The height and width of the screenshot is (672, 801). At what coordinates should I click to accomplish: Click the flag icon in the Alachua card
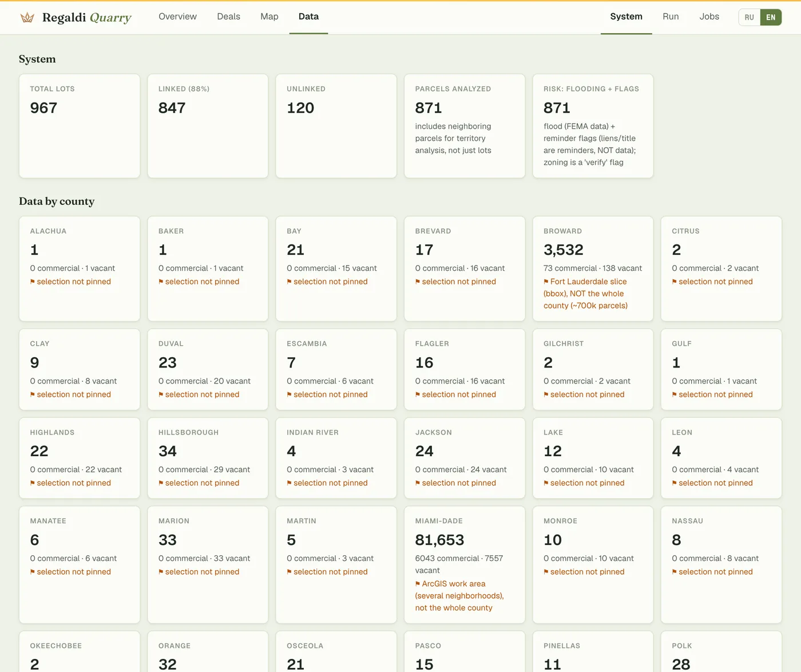click(x=33, y=282)
